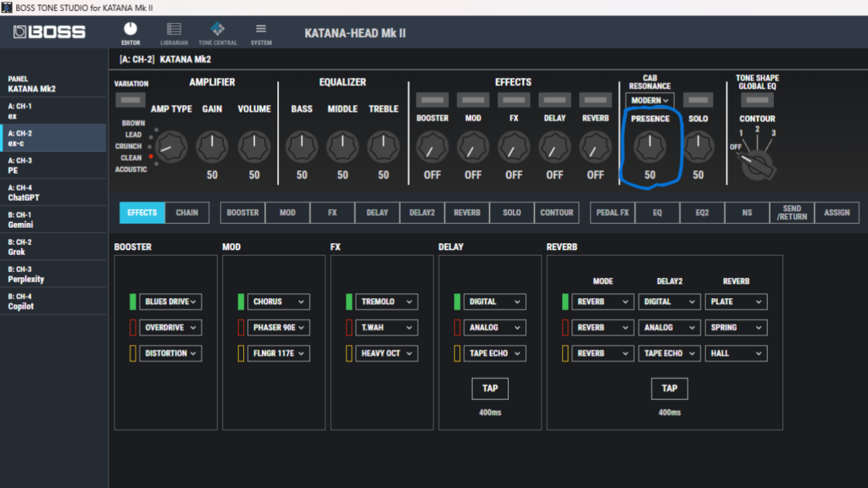Select red Mod slot indicator for Phaser 90E
The width and height of the screenshot is (868, 488).
click(241, 328)
